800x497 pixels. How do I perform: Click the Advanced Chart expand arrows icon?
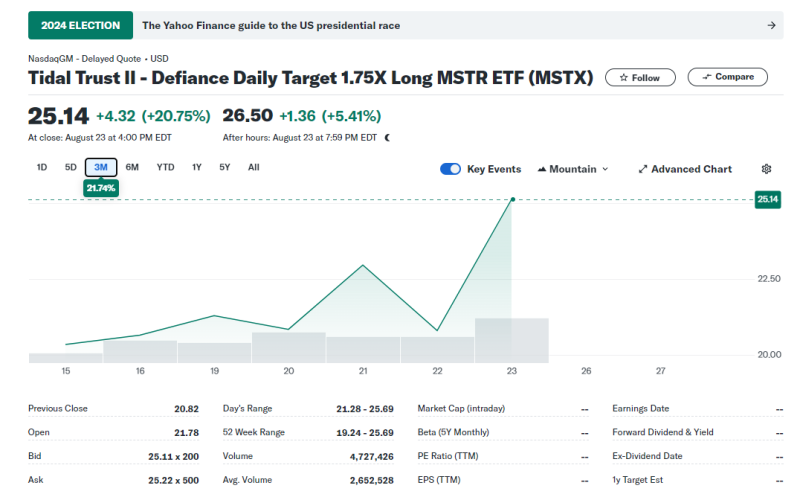(x=643, y=169)
